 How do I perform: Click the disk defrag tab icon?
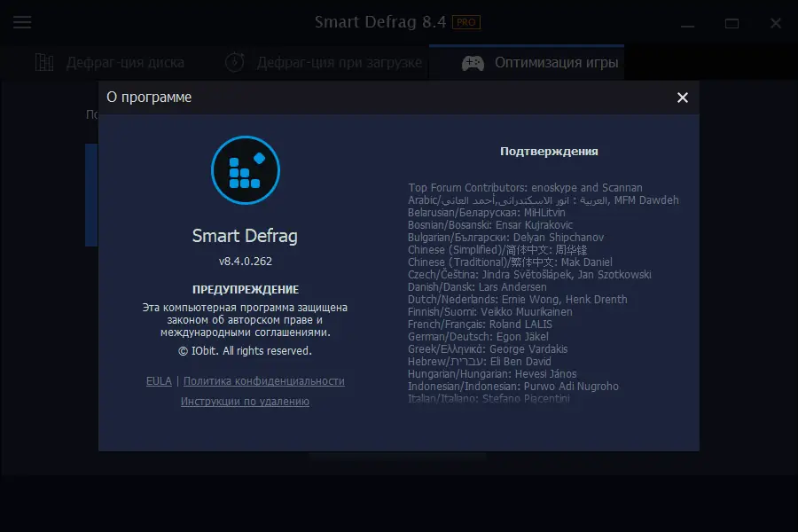pyautogui.click(x=44, y=62)
